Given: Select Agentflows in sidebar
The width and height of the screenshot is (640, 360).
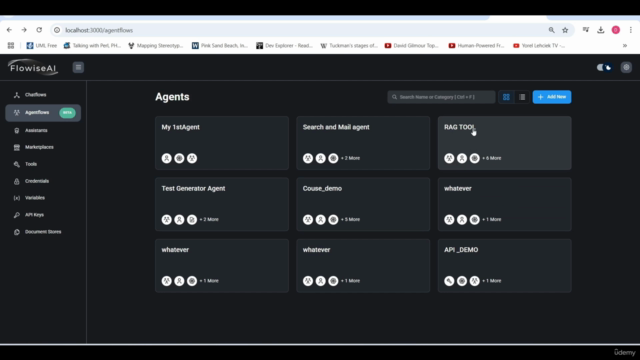Looking at the screenshot, I should pyautogui.click(x=43, y=113).
